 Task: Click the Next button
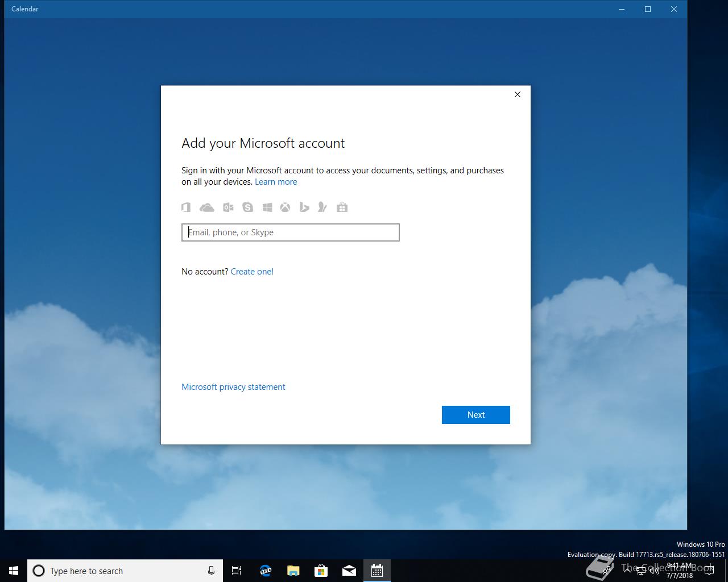(x=476, y=415)
